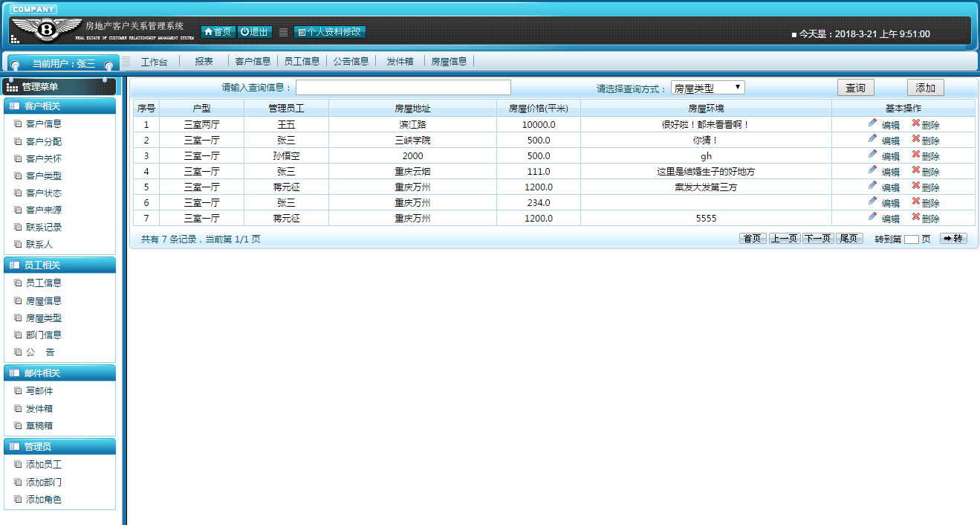Viewport: 980px width, 525px height.
Task: Click the pencil edit icon for 三峡学院 row
Action: tap(872, 139)
